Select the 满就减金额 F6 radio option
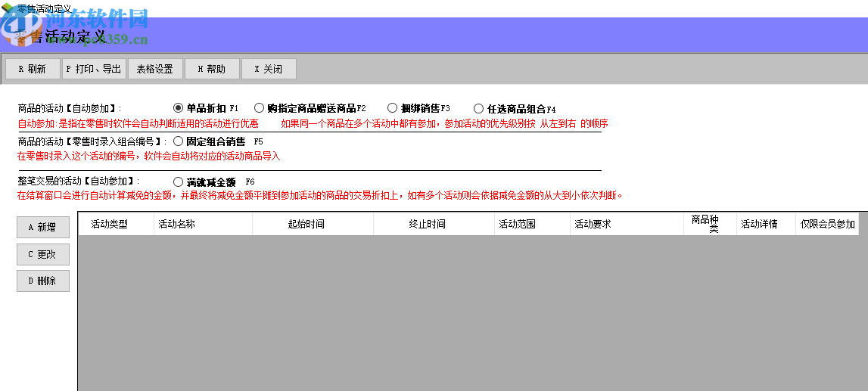Viewport: 868px width, 391px height. click(179, 182)
